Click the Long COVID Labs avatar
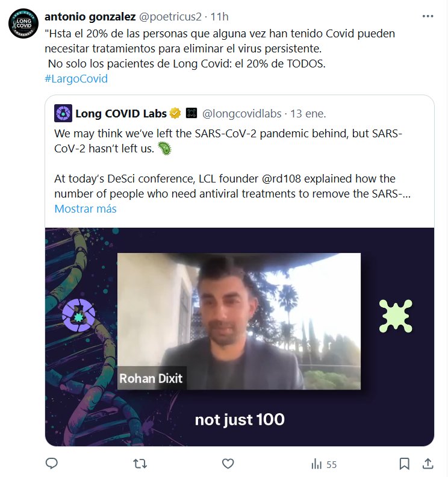The height and width of the screenshot is (477, 448). pos(63,113)
